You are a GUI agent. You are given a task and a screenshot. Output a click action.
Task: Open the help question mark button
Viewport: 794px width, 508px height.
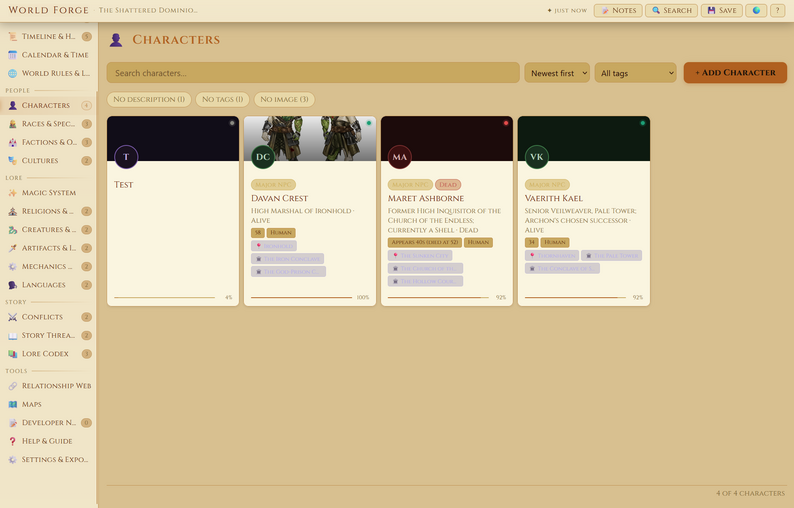(x=777, y=10)
